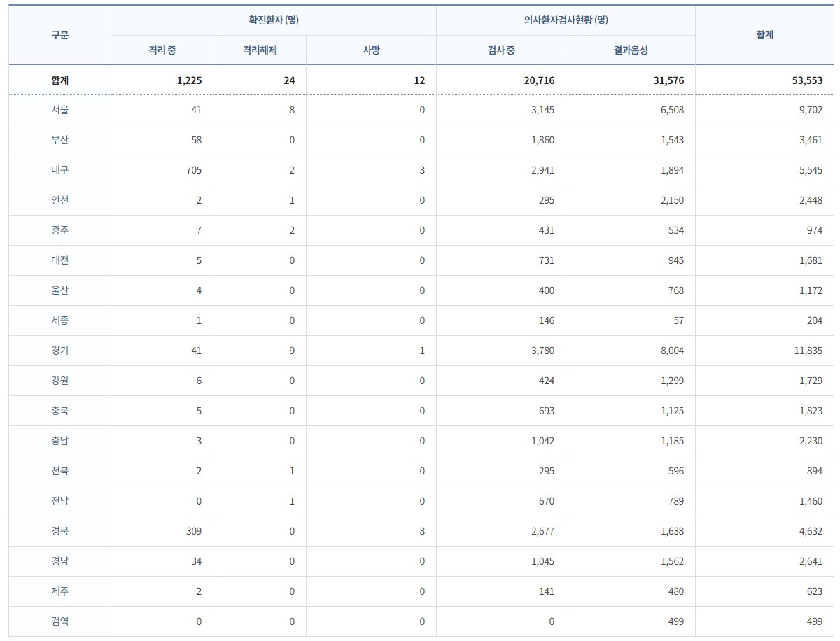Click 인천 결과음성 value 2,150
840x641 pixels.
point(672,200)
